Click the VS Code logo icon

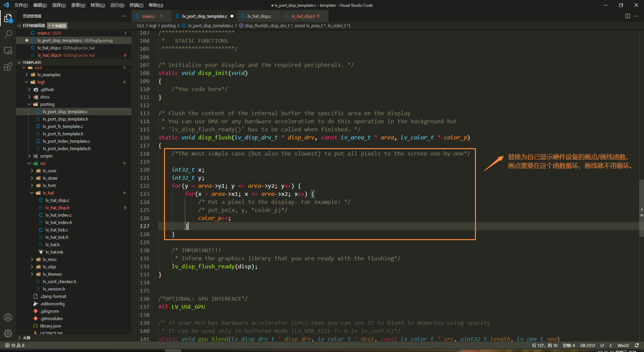6,5
